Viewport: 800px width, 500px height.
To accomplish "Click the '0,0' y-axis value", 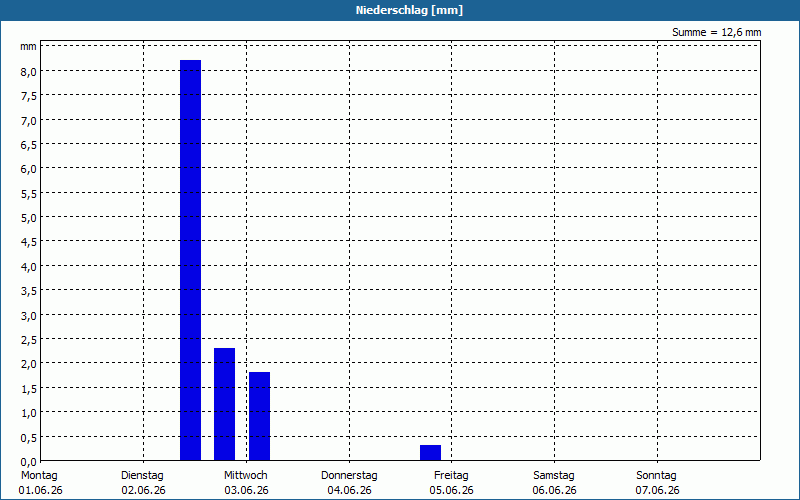I will tap(29, 462).
